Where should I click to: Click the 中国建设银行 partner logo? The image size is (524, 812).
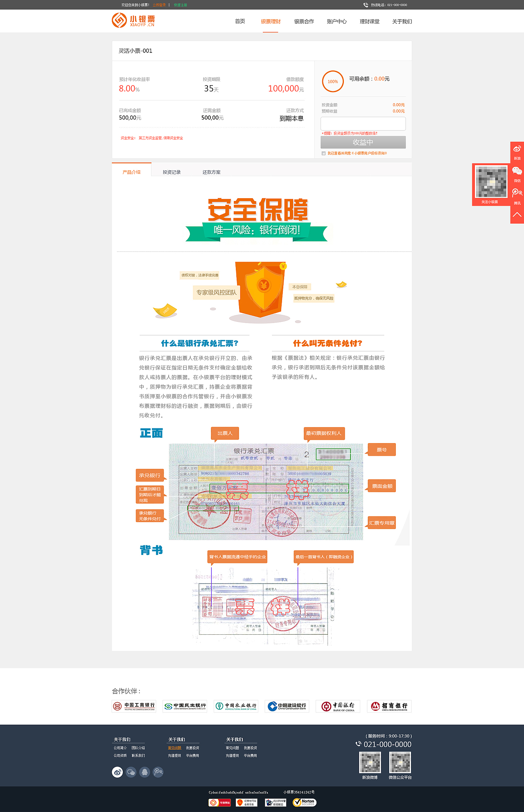(x=287, y=706)
